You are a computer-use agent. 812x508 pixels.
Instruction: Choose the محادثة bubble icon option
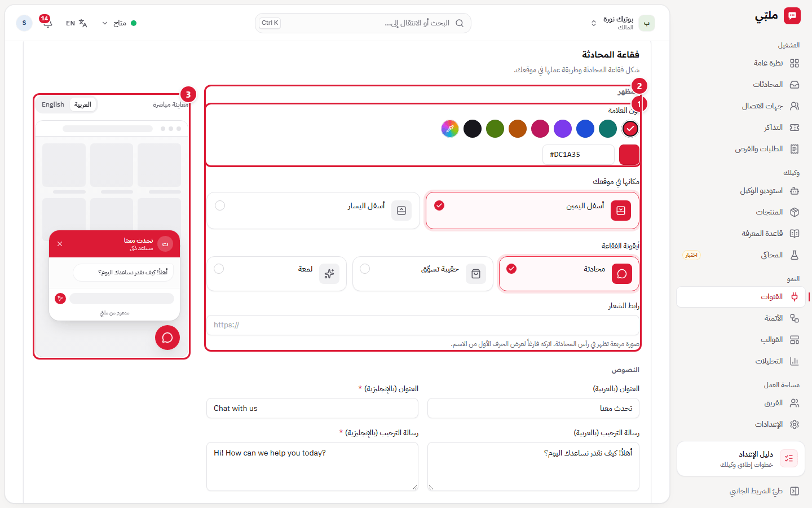click(x=569, y=274)
